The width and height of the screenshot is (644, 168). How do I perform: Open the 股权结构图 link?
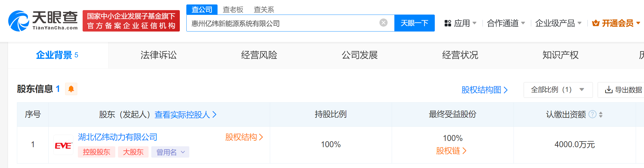tap(485, 90)
